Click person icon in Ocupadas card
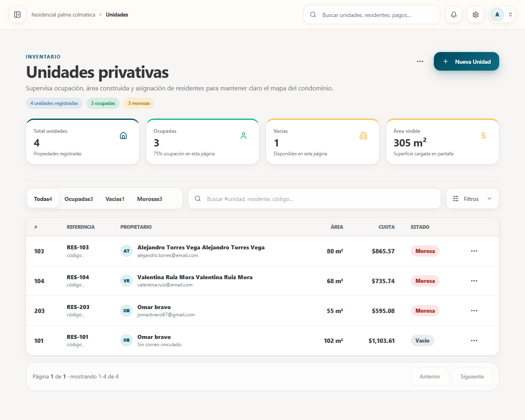The width and height of the screenshot is (525, 420). tap(244, 136)
